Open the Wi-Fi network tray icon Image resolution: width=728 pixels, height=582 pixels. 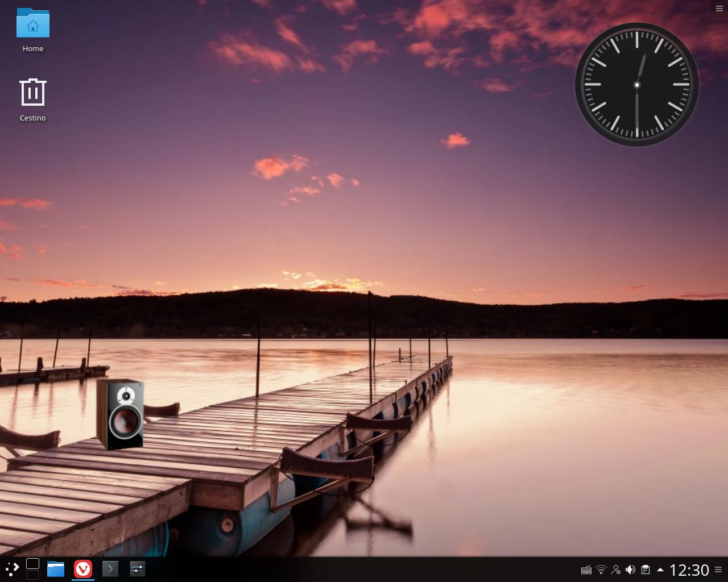pos(601,569)
